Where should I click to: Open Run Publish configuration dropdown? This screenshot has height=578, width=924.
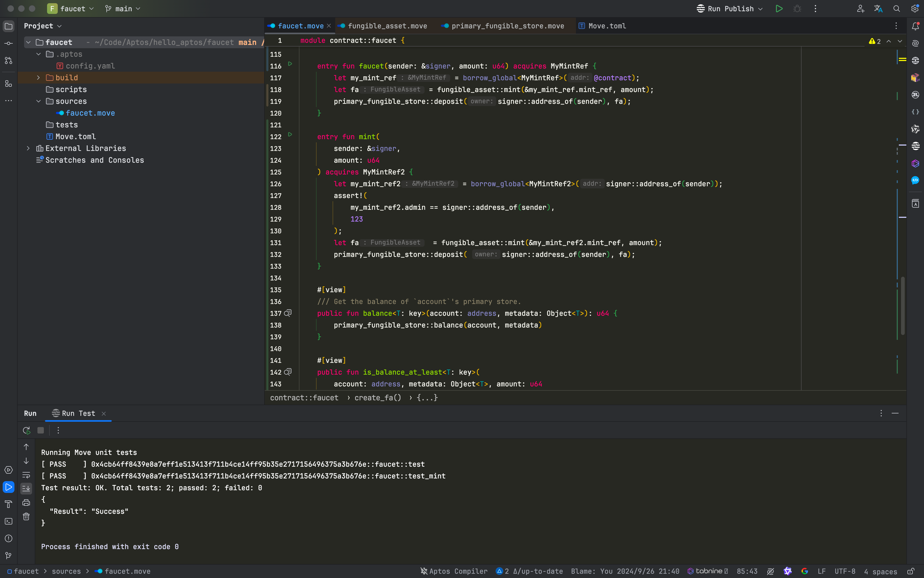(730, 9)
